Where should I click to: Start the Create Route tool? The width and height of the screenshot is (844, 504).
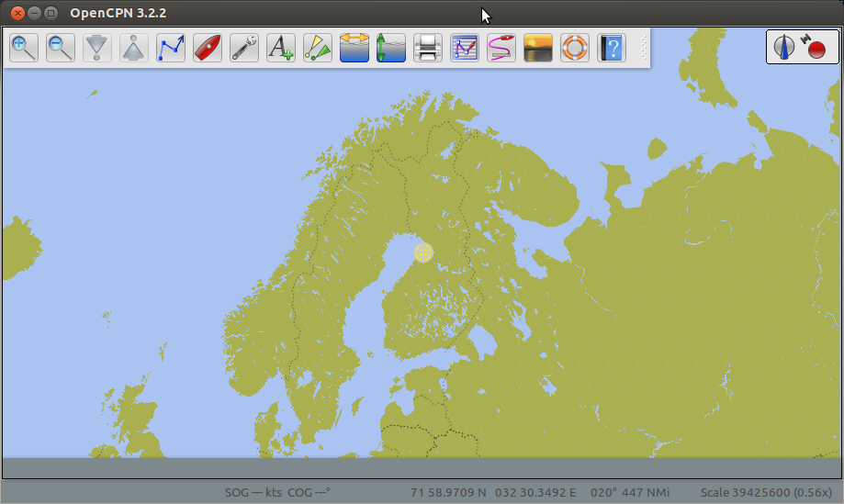point(171,48)
